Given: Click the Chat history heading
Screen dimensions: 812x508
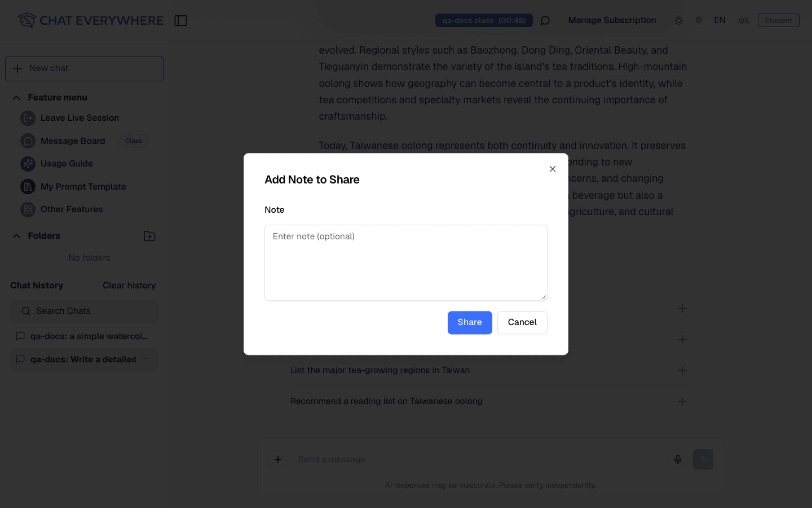Looking at the screenshot, I should click(x=37, y=286).
